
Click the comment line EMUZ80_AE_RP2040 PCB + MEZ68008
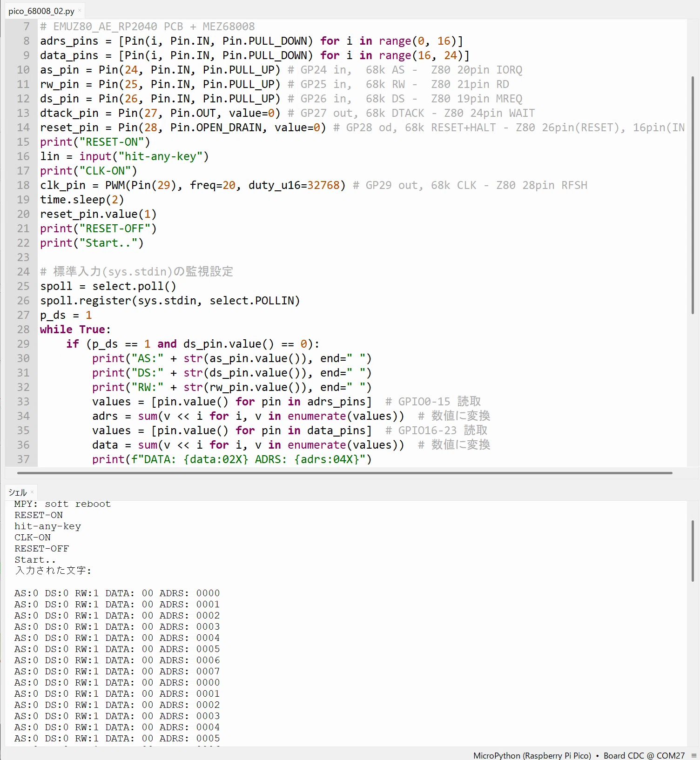[148, 27]
